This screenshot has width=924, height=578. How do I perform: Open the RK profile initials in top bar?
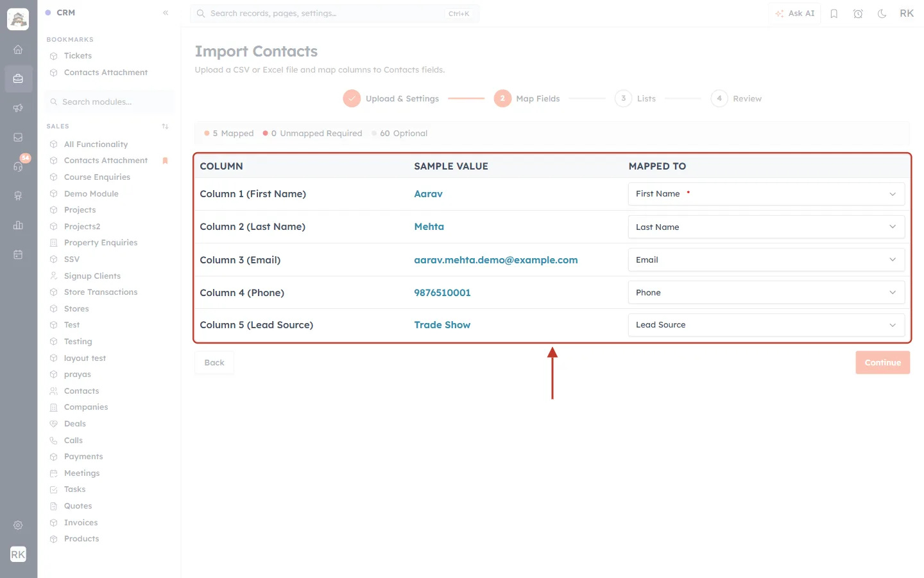click(x=907, y=13)
